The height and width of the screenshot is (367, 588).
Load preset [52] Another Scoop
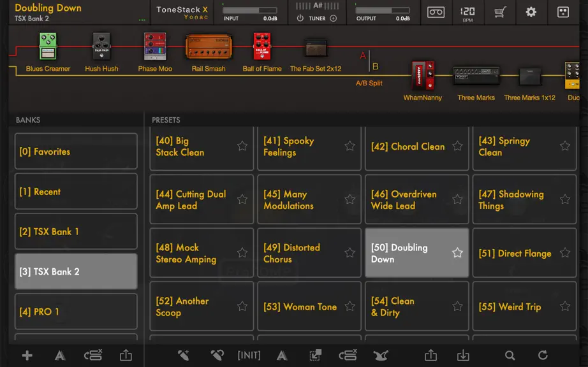tap(202, 306)
